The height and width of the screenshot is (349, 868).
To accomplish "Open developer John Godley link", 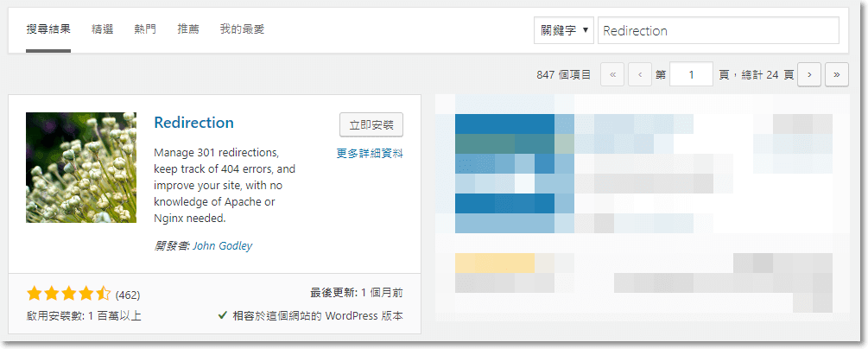I will (x=222, y=245).
